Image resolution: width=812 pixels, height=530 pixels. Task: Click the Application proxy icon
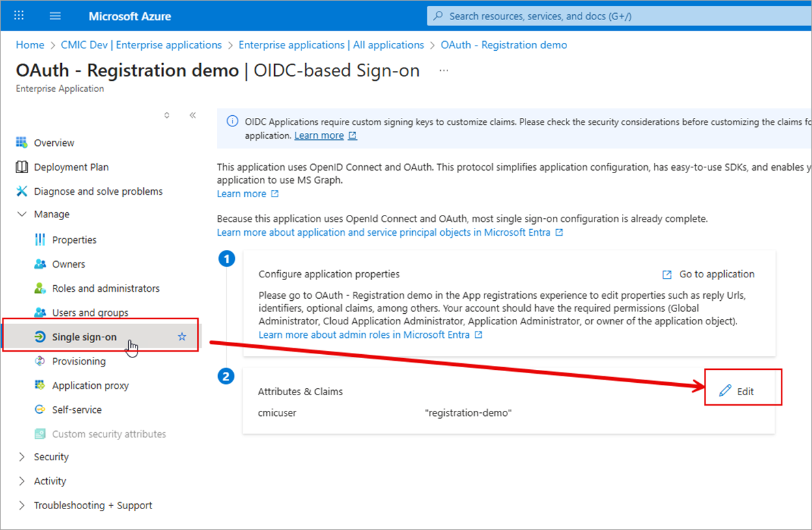[40, 385]
